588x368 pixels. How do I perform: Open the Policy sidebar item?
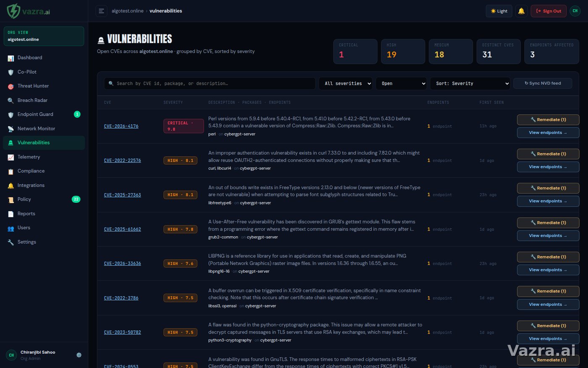pyautogui.click(x=44, y=199)
